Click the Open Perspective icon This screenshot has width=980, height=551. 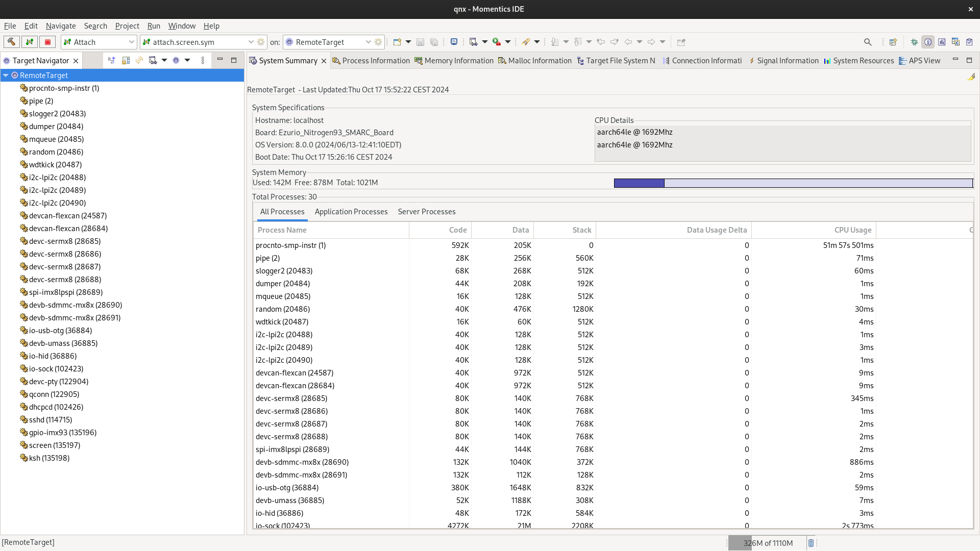[x=893, y=42]
